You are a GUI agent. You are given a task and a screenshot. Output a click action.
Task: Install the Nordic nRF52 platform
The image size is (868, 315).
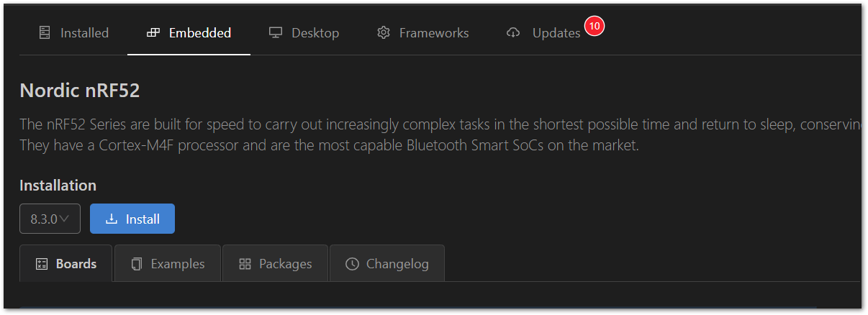132,219
